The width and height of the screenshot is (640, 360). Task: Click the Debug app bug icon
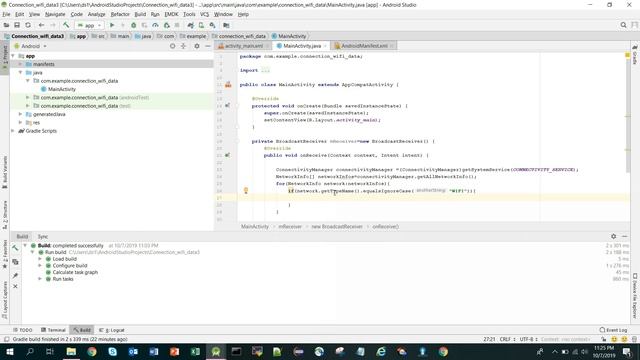coord(133,25)
